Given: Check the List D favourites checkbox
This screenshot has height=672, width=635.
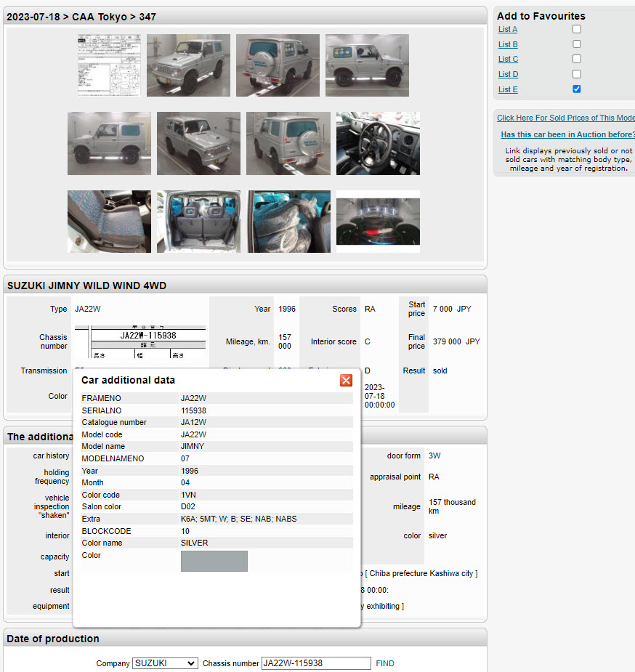Looking at the screenshot, I should (x=577, y=74).
